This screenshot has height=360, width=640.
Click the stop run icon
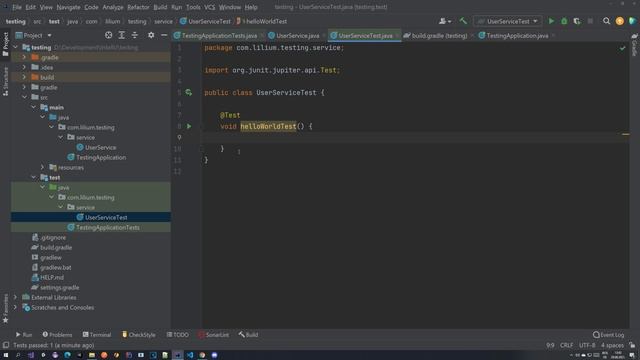[590, 21]
